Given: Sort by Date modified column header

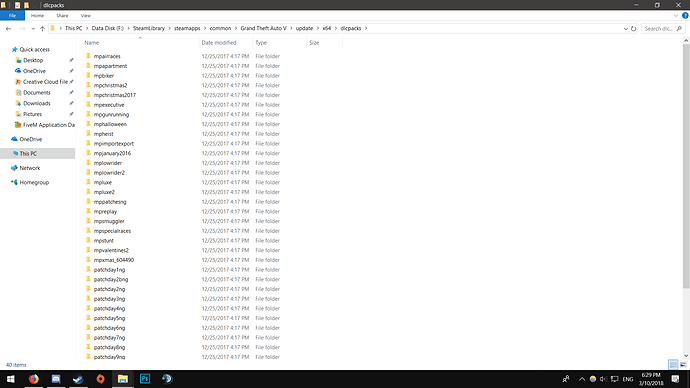Looking at the screenshot, I should click(219, 43).
